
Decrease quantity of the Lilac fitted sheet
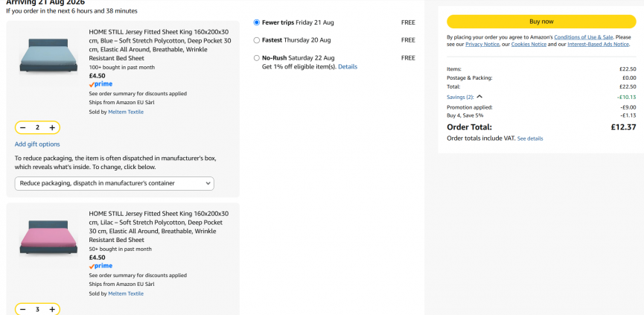(x=23, y=309)
